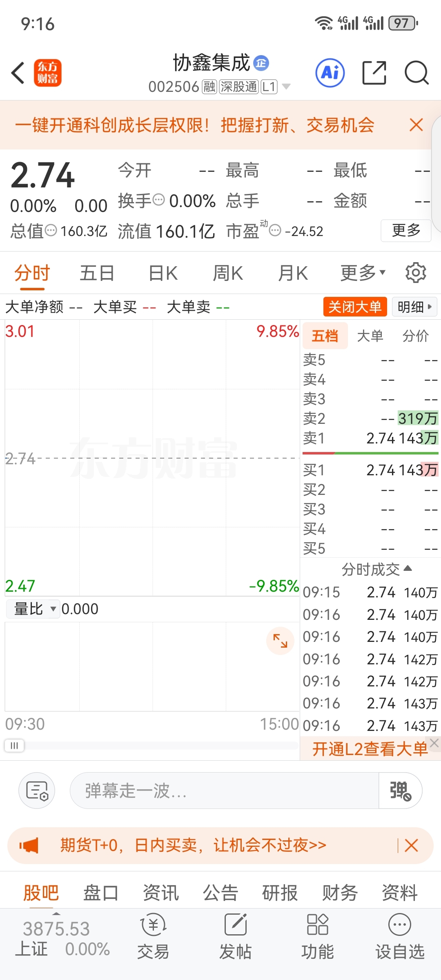Switch to the 研报 tab
This screenshot has height=980, width=441.
click(280, 893)
